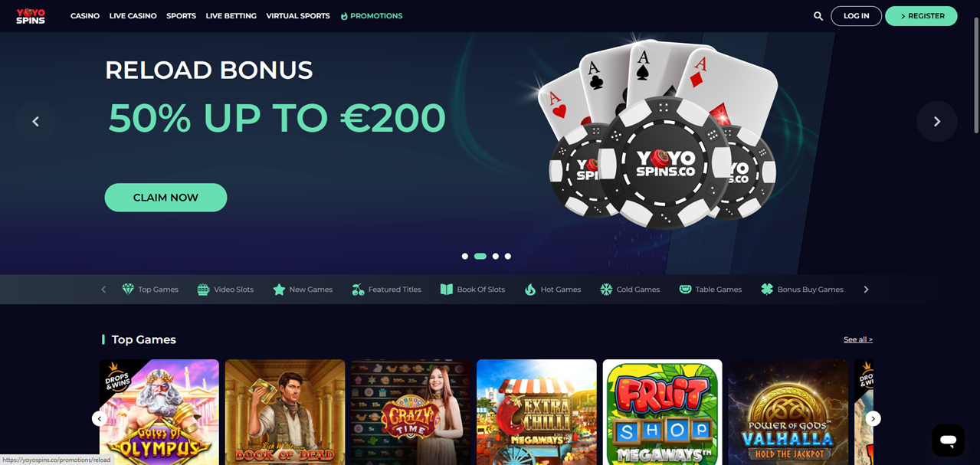Choose Video Slots category icon
The width and height of the screenshot is (980, 465).
coord(203,290)
